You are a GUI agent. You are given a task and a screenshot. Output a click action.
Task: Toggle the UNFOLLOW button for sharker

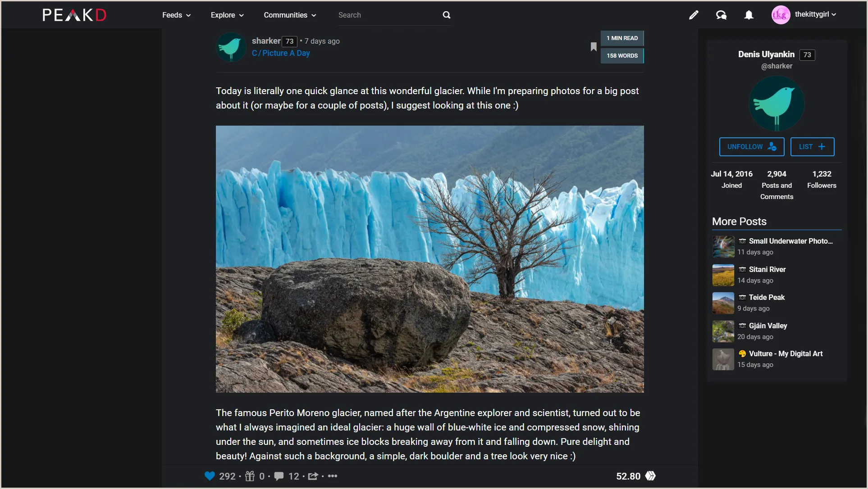click(752, 147)
